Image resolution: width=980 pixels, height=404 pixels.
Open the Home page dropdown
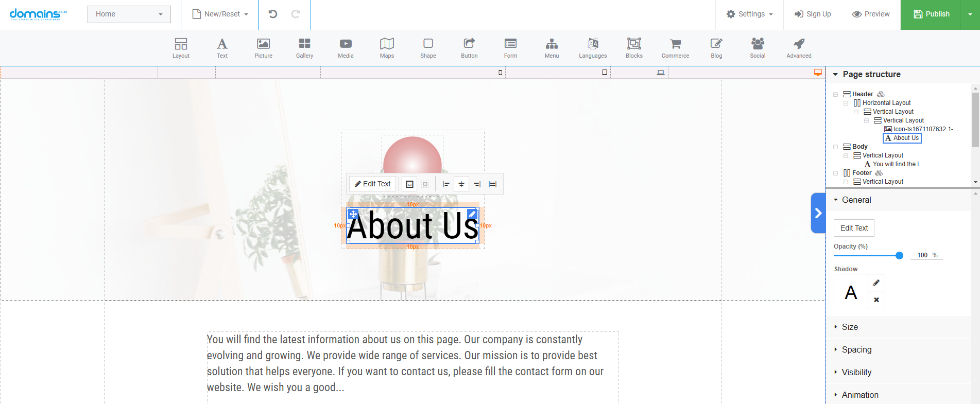click(129, 14)
